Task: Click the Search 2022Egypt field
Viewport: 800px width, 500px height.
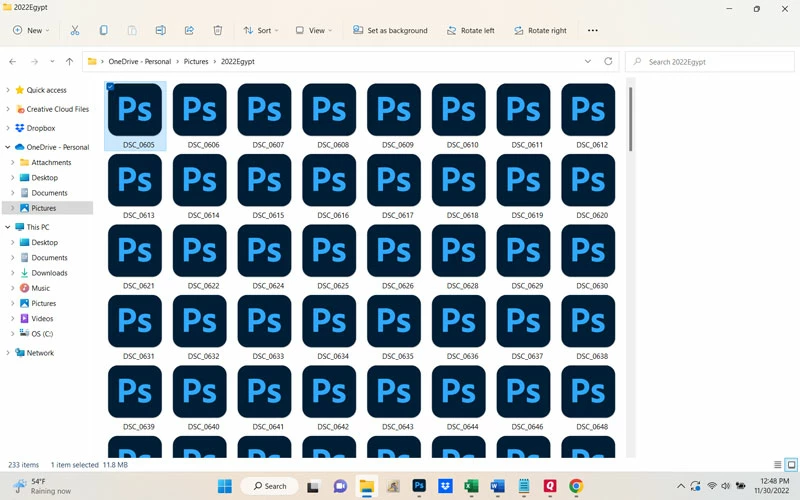Action: [710, 62]
